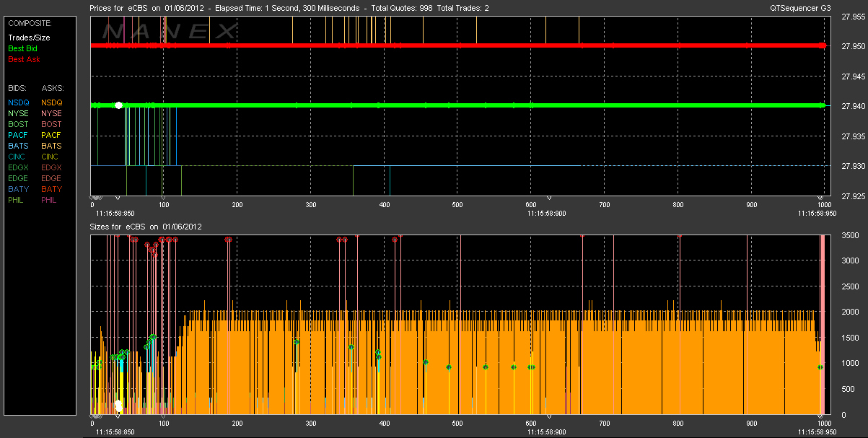Click the BATY label in BIDS column

pos(19,189)
